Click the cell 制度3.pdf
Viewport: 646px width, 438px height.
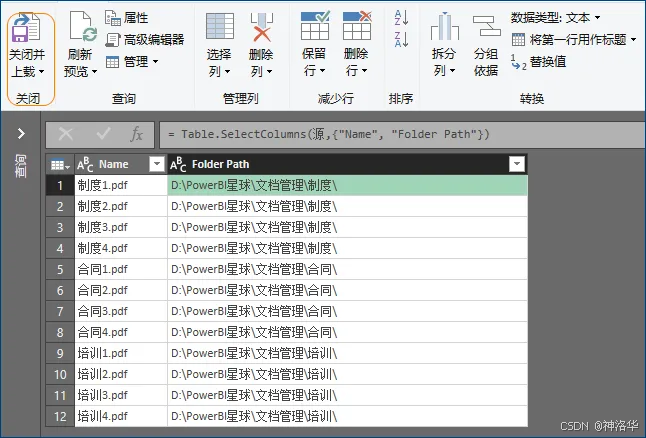121,227
